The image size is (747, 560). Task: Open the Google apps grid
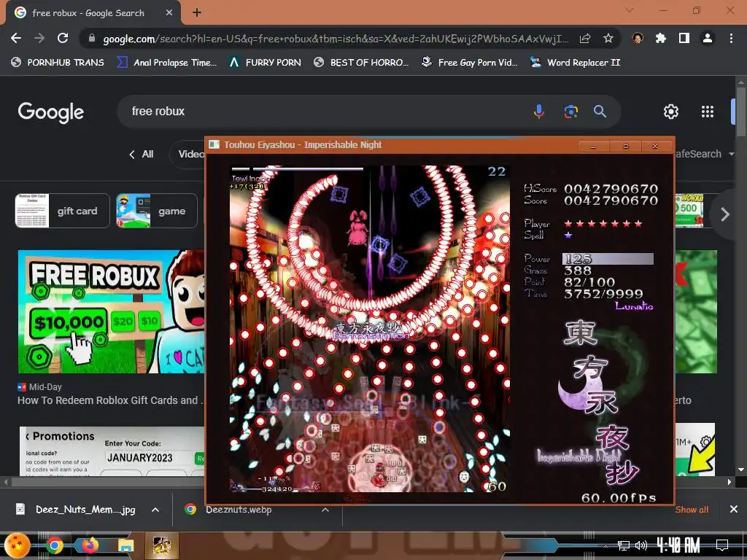click(x=708, y=112)
